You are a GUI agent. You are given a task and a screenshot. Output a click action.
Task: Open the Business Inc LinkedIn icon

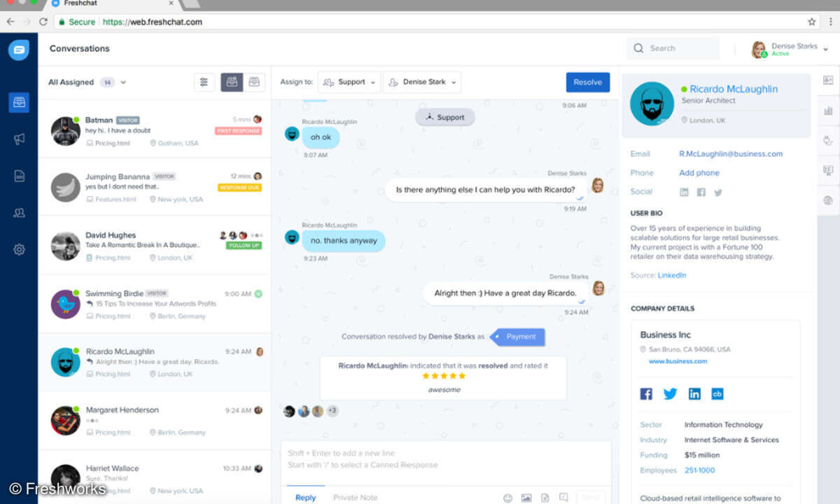[694, 394]
